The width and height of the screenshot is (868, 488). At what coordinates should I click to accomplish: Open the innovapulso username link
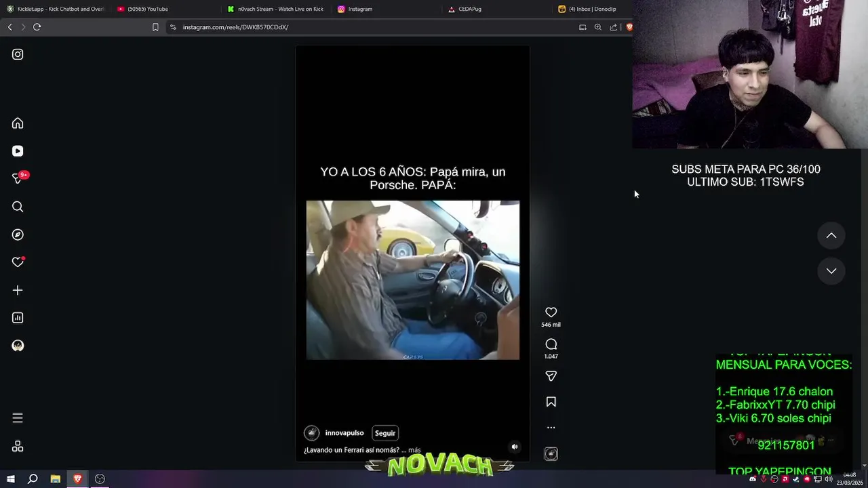click(x=344, y=433)
